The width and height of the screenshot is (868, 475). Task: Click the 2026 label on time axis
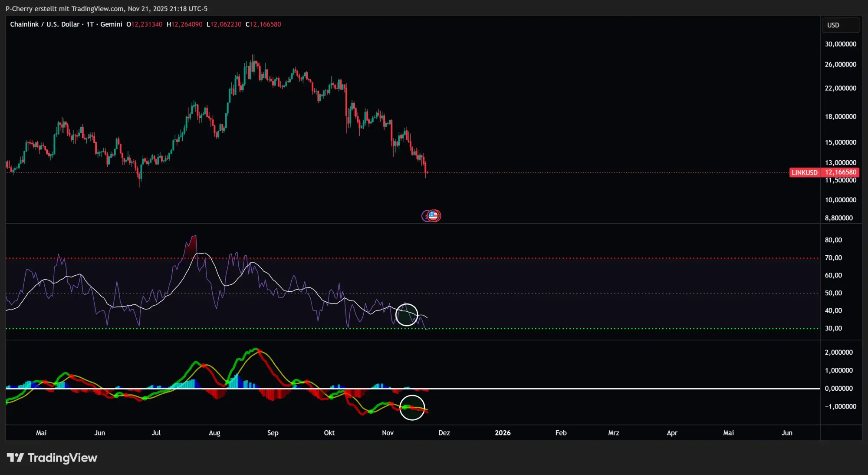pos(503,433)
